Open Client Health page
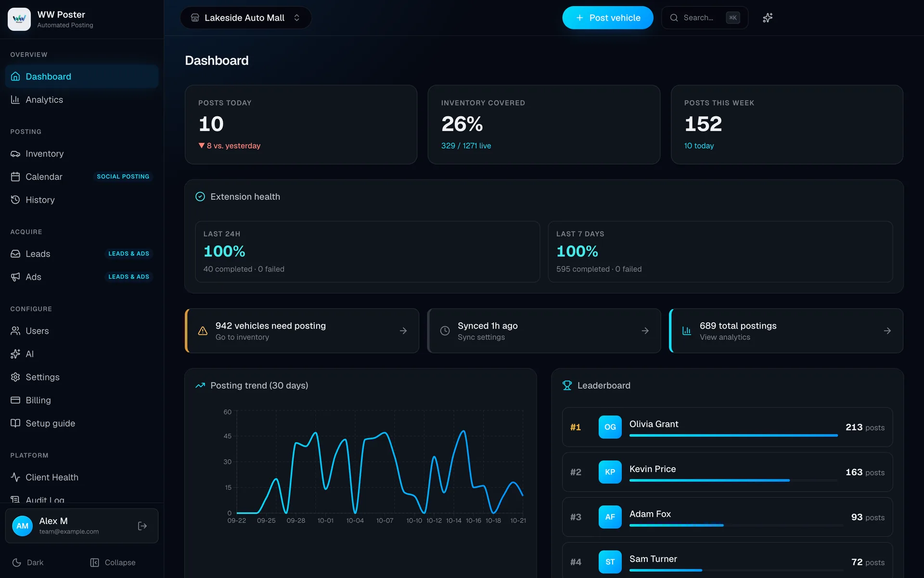The width and height of the screenshot is (924, 578). (x=82, y=477)
